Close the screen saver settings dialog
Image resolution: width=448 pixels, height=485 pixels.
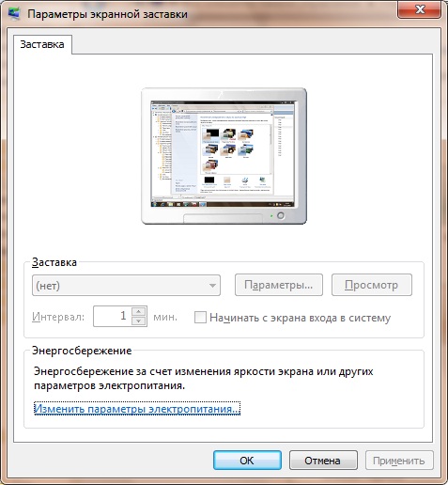coord(419,9)
